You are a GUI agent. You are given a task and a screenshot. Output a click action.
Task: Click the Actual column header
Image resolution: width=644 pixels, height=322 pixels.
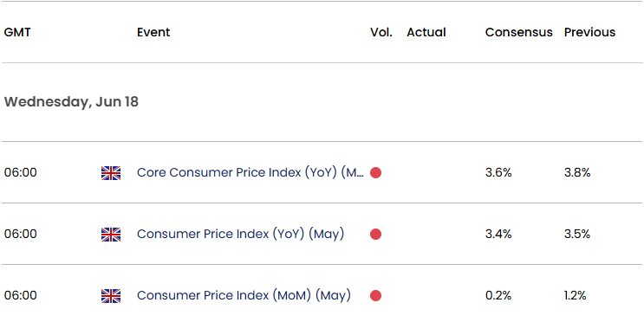pyautogui.click(x=426, y=32)
